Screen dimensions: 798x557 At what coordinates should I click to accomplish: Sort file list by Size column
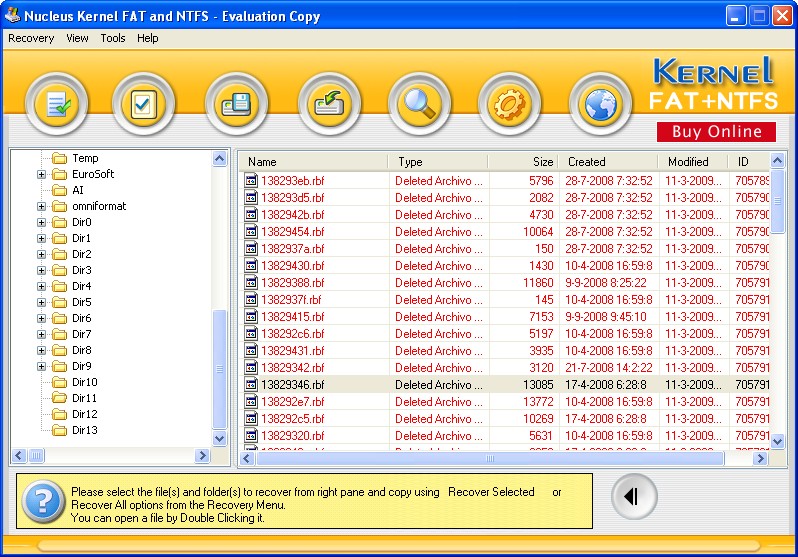pos(523,162)
